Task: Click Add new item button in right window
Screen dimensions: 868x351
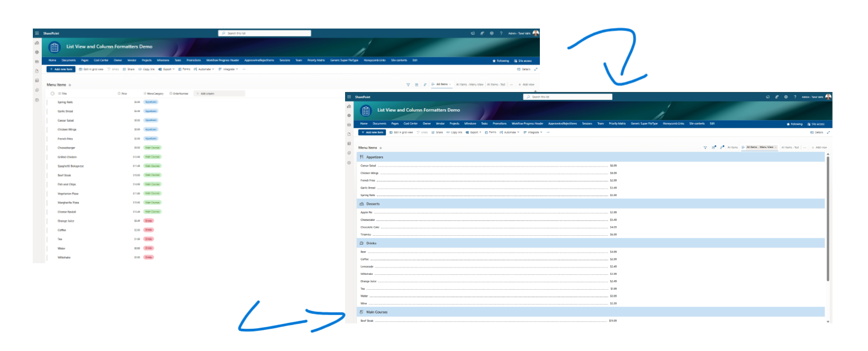Action: 372,132
